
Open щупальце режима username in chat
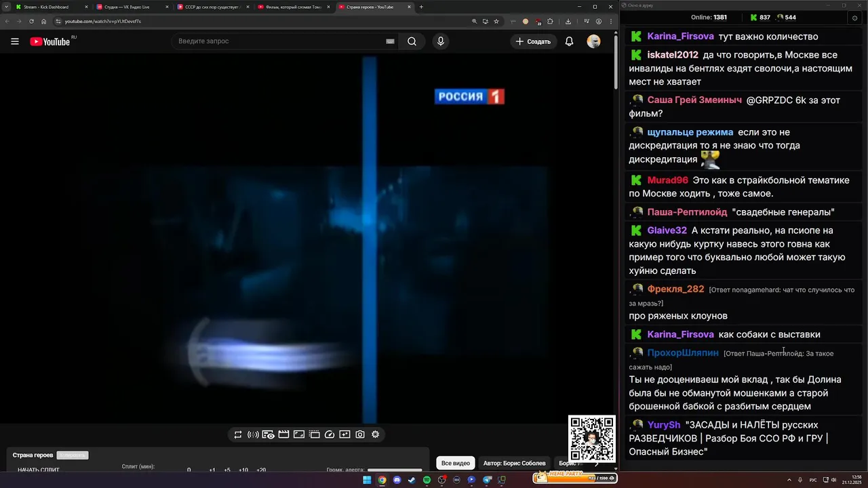[x=690, y=132]
